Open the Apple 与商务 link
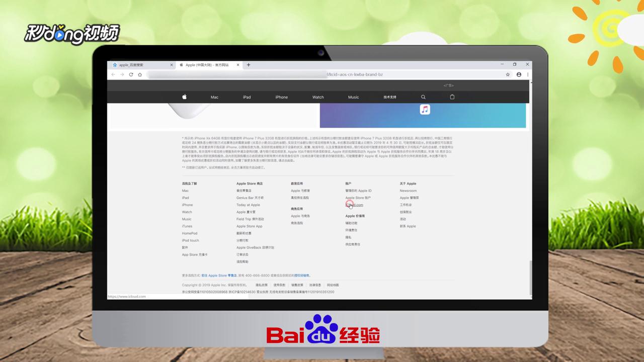The width and height of the screenshot is (644, 362). 300,216
